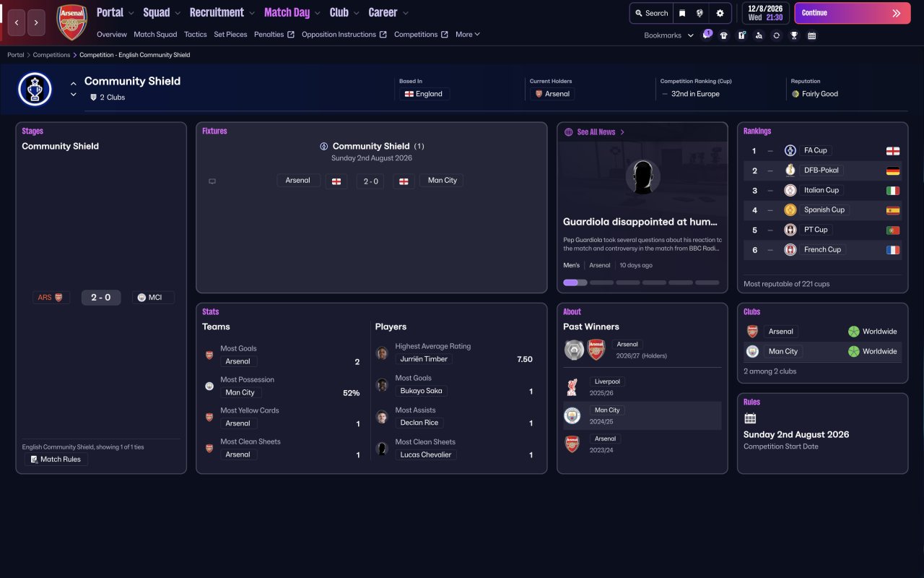This screenshot has height=578, width=924.
Task: Select the last news carousel indicator
Action: (707, 282)
